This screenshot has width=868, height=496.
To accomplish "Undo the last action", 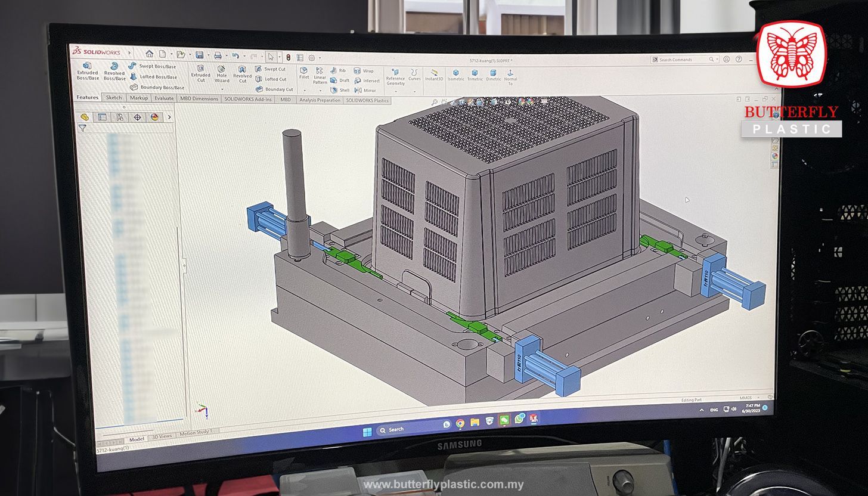I will pyautogui.click(x=235, y=56).
